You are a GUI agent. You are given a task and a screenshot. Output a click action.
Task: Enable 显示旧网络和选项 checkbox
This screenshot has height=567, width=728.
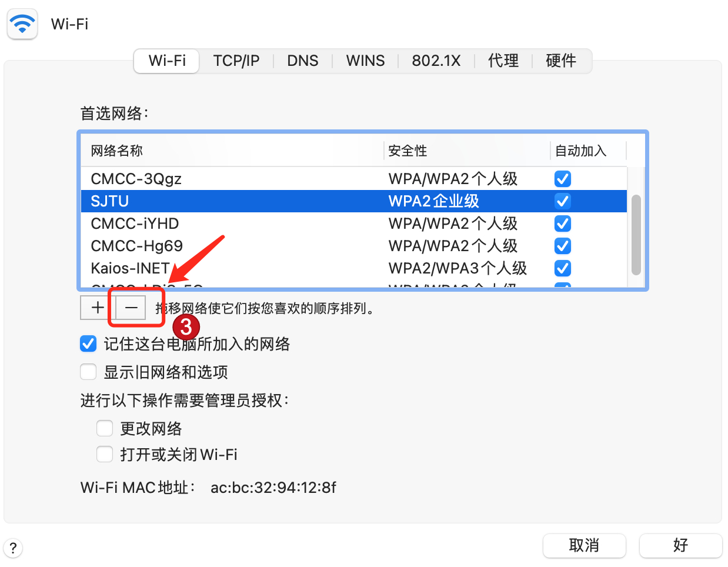point(88,372)
